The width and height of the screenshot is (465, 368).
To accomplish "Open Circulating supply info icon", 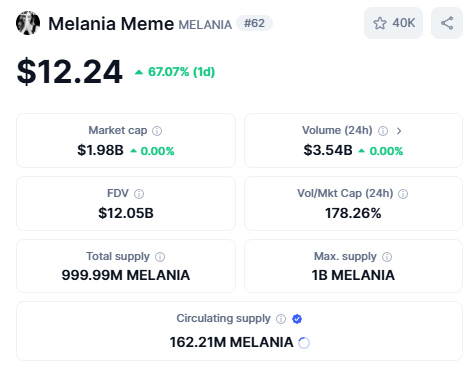I will click(281, 319).
